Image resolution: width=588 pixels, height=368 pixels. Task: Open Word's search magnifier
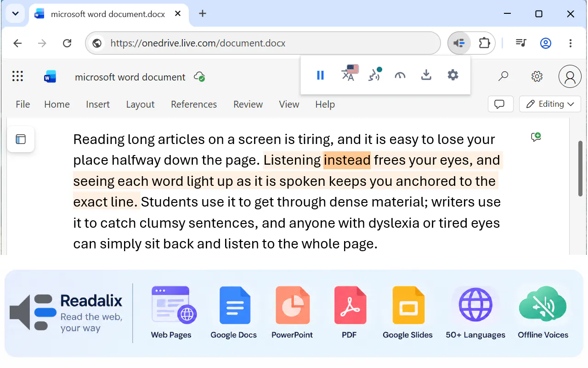(x=503, y=76)
